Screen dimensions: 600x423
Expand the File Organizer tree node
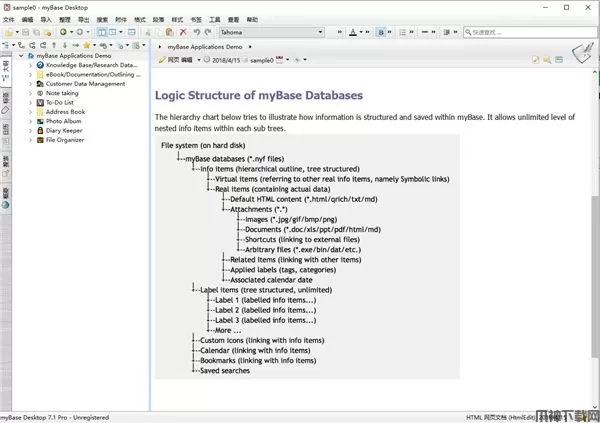[x=30, y=140]
